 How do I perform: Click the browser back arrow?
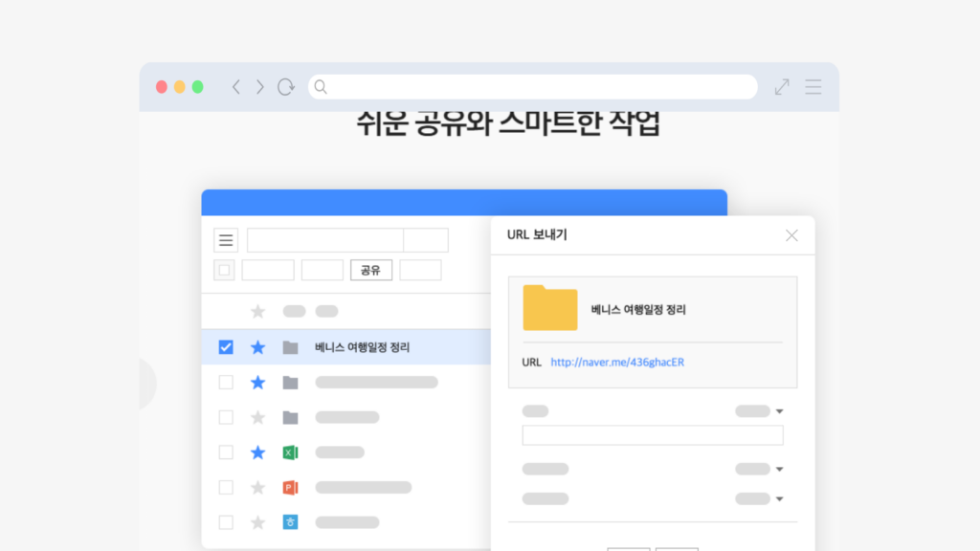[236, 86]
